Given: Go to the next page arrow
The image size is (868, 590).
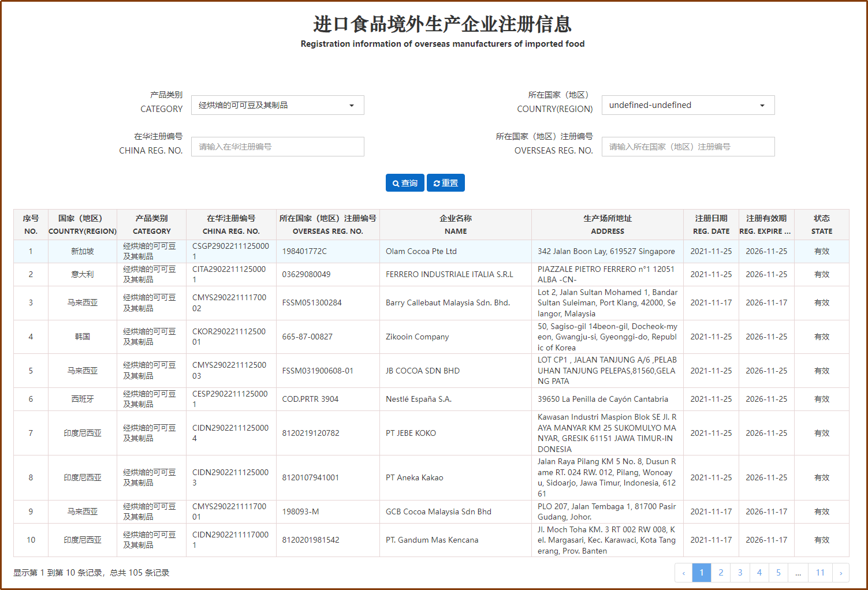Looking at the screenshot, I should 840,573.
